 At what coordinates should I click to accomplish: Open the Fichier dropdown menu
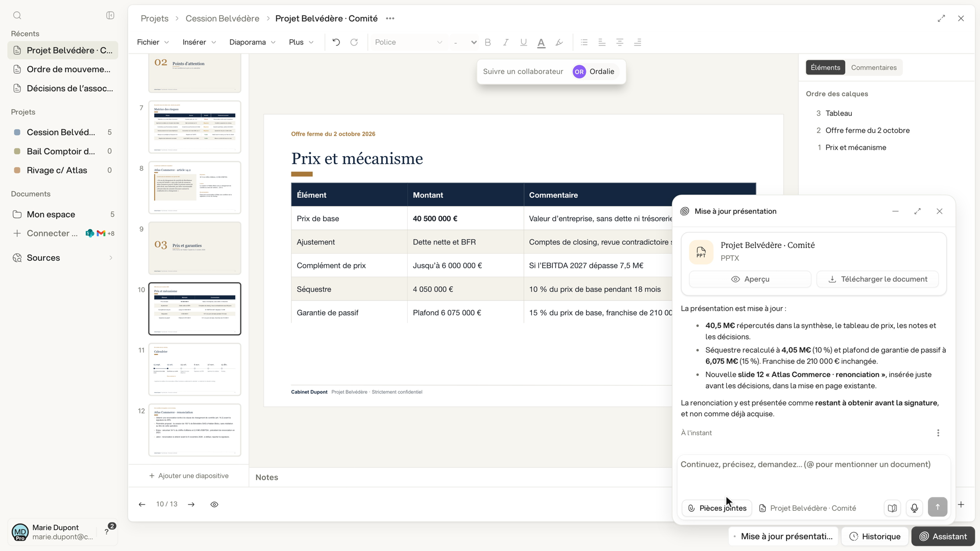153,42
